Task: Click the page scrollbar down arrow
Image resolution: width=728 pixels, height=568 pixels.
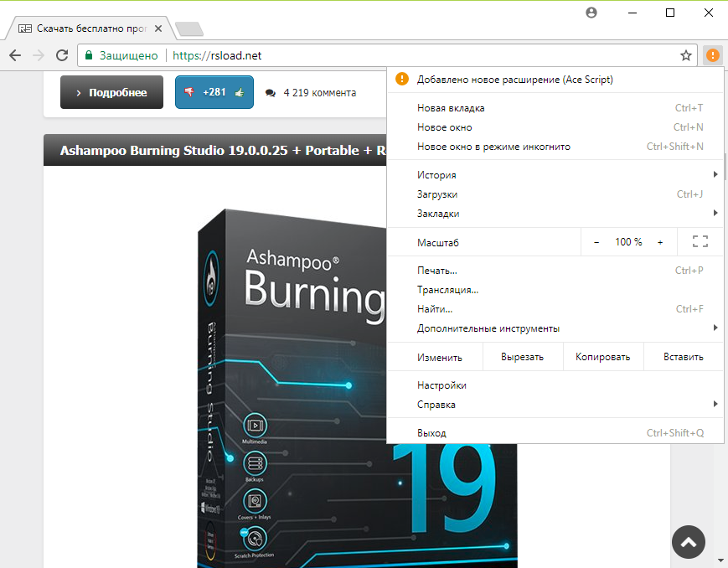Action: coord(721,560)
